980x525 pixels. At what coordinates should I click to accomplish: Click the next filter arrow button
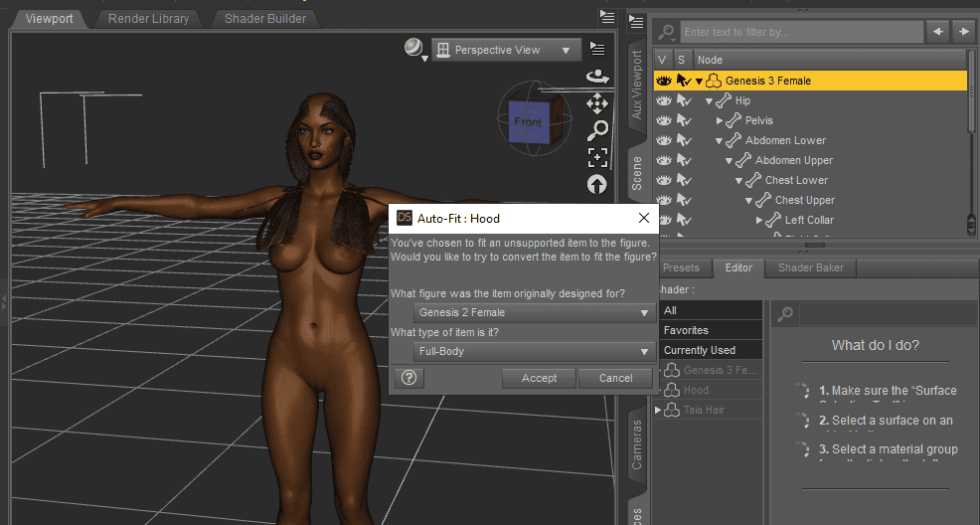click(x=963, y=31)
